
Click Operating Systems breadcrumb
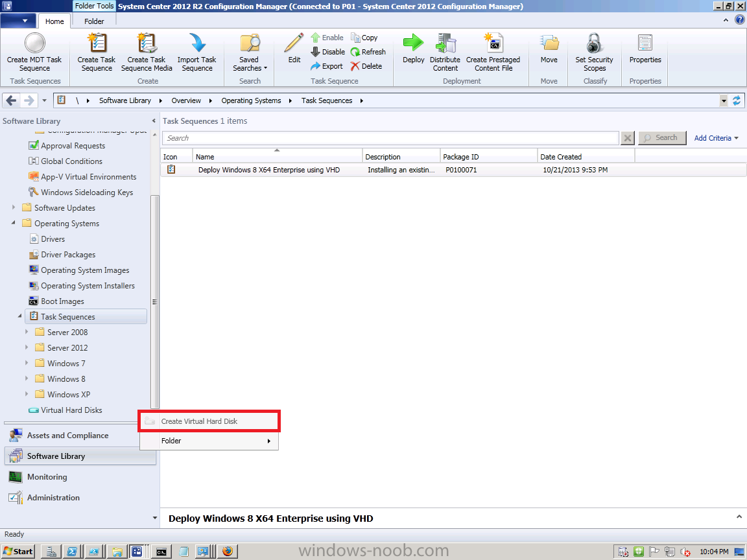click(x=251, y=100)
